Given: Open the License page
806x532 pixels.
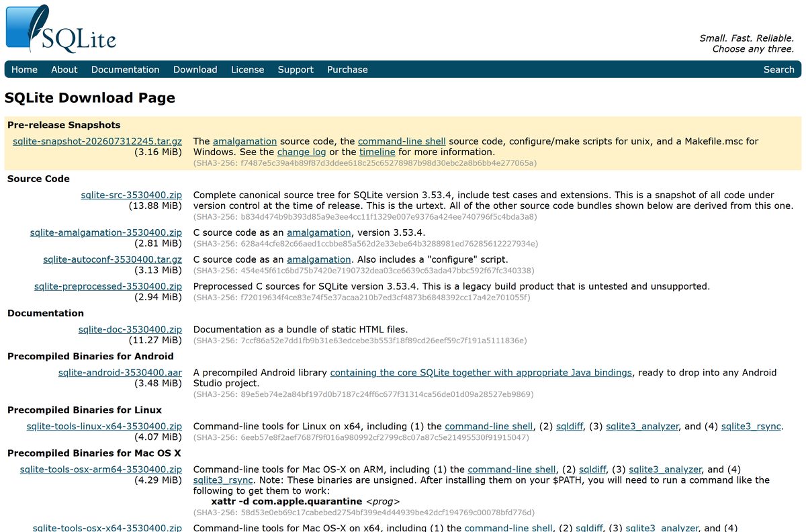Looking at the screenshot, I should click(x=248, y=69).
